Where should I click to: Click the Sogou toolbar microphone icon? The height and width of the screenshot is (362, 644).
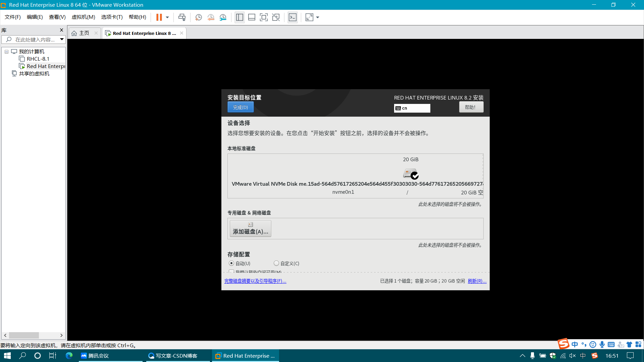(602, 345)
